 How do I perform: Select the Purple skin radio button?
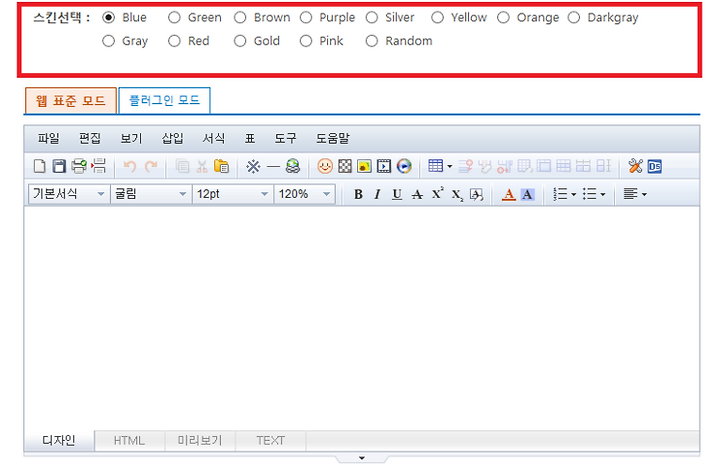[x=306, y=17]
